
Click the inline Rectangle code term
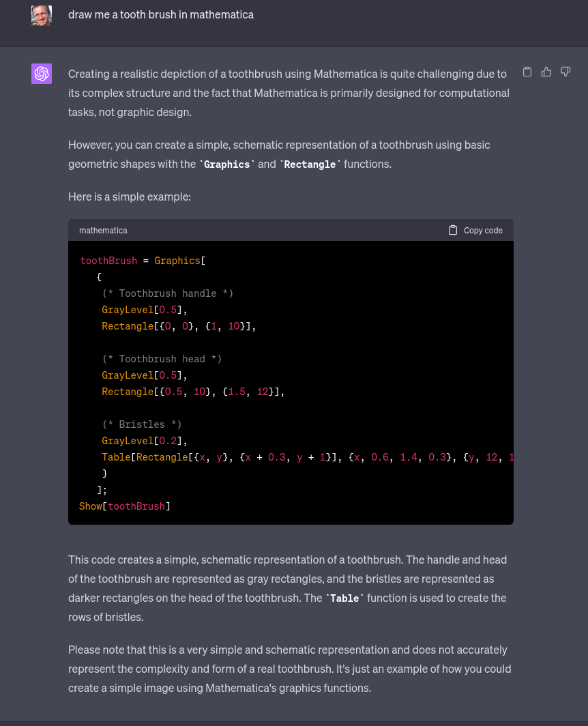coord(310,164)
